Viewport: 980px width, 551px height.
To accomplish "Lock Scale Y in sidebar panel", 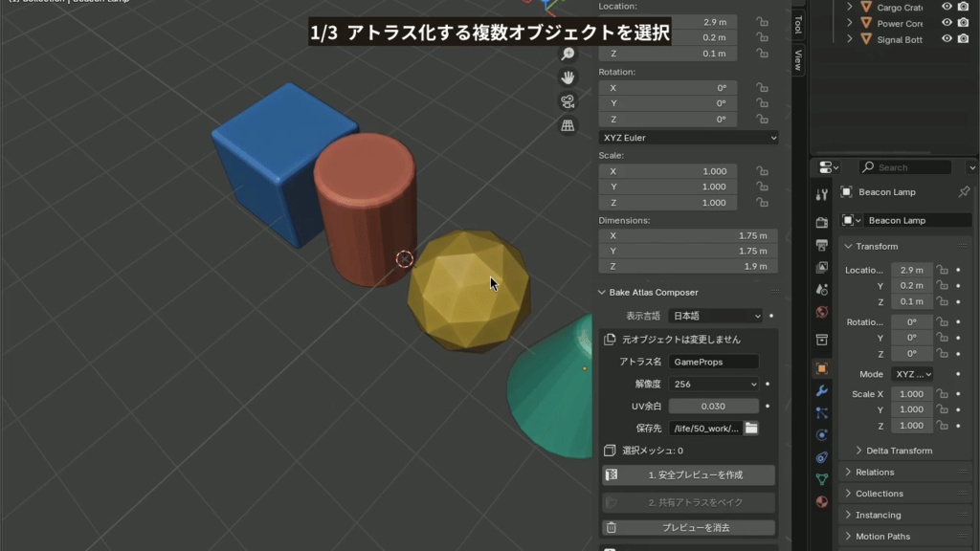I will [762, 187].
